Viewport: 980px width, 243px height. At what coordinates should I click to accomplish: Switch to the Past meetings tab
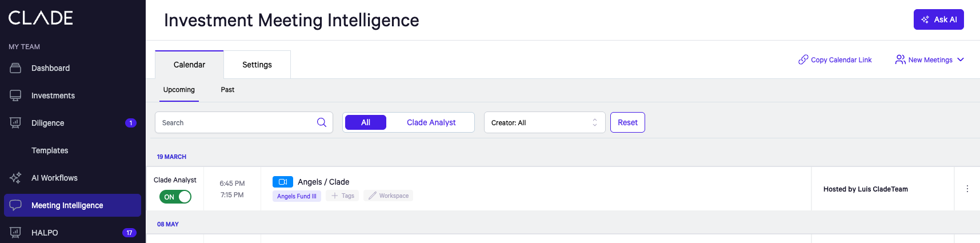(227, 90)
